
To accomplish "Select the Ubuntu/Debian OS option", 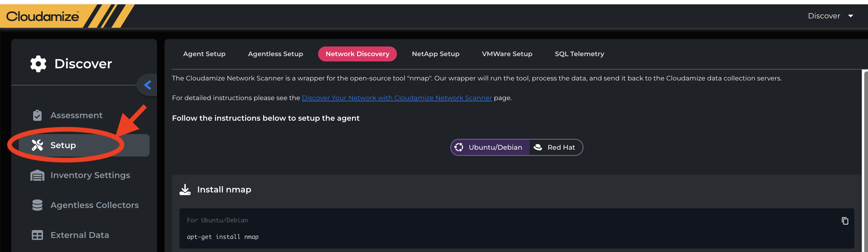I will coord(489,148).
